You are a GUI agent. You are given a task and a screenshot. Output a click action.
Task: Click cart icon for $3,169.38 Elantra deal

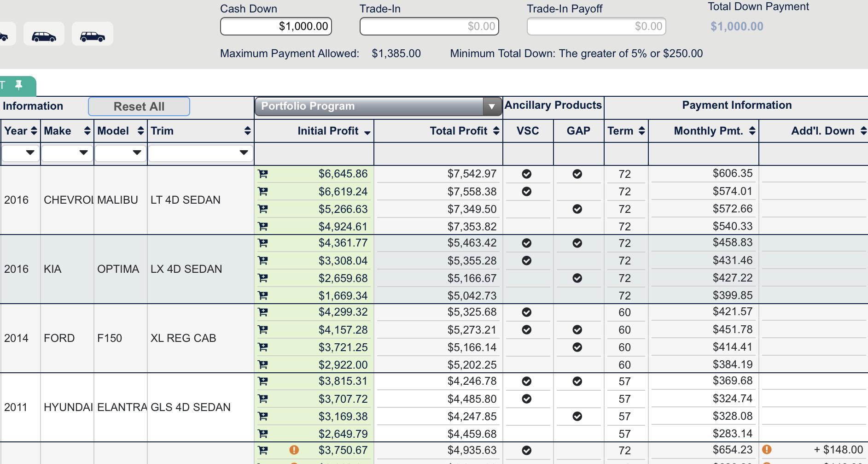click(262, 416)
